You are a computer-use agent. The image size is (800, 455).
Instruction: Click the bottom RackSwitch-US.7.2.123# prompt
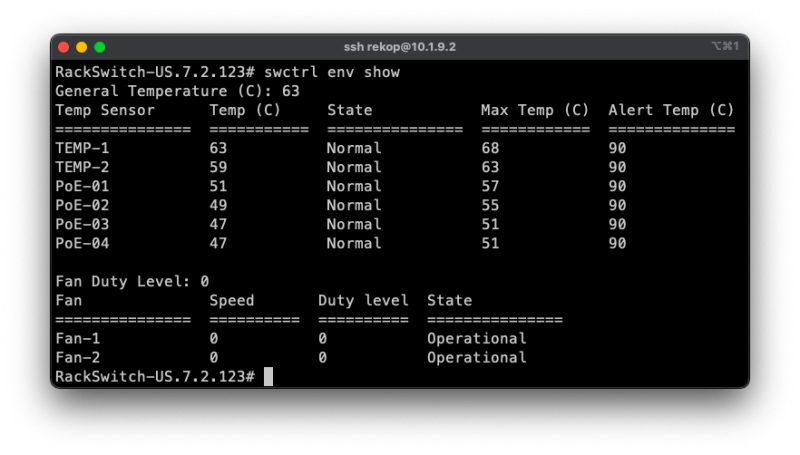click(155, 377)
